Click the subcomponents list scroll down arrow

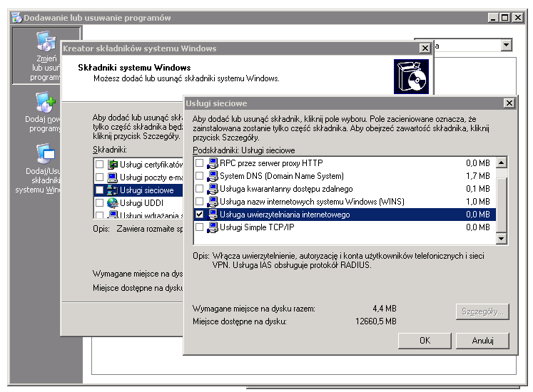point(502,239)
